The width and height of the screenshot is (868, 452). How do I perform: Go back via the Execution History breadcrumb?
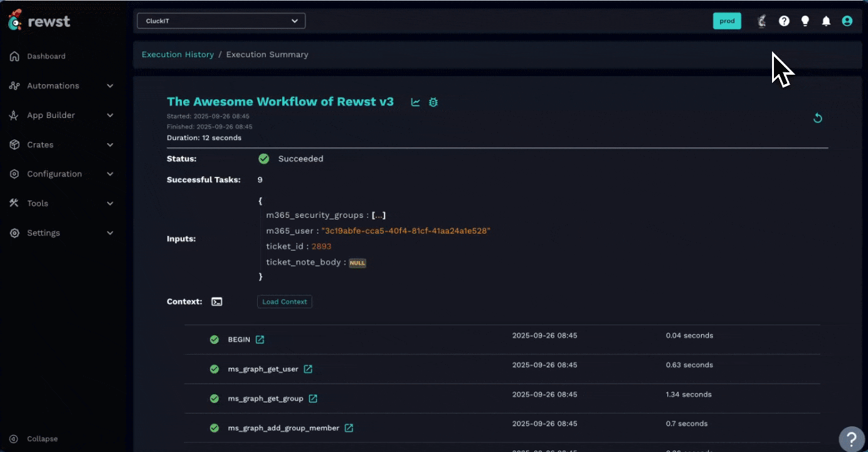click(177, 55)
